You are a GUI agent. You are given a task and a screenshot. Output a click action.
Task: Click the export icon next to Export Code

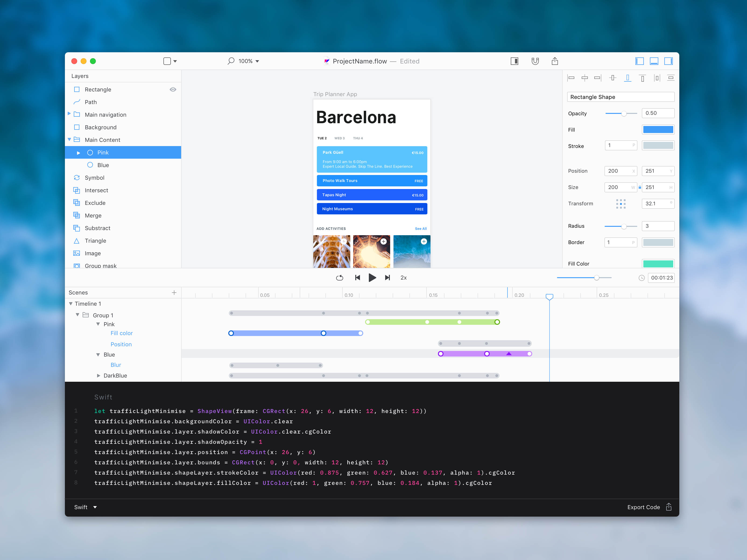click(x=669, y=507)
